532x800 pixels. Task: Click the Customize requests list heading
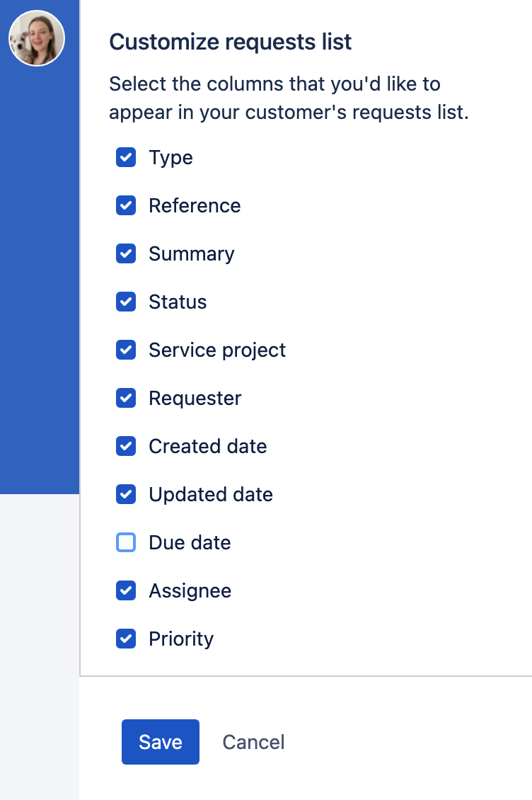[230, 42]
